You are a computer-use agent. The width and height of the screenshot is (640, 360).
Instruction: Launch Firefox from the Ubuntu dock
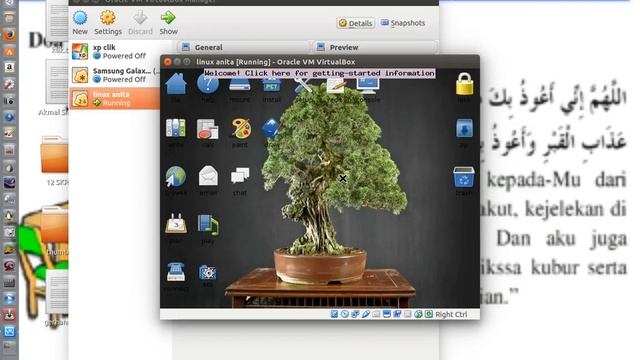coord(9,35)
